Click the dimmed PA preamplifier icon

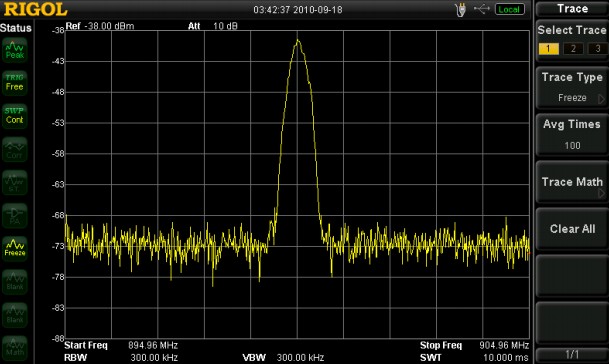[15, 216]
